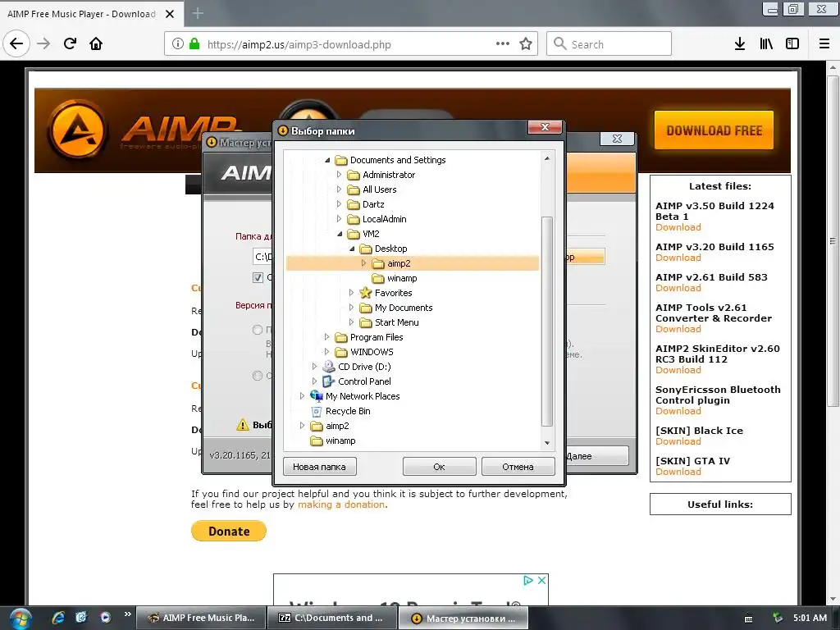The width and height of the screenshot is (840, 630).
Task: Click the AIMP orange logo in the banner
Action: click(x=78, y=130)
